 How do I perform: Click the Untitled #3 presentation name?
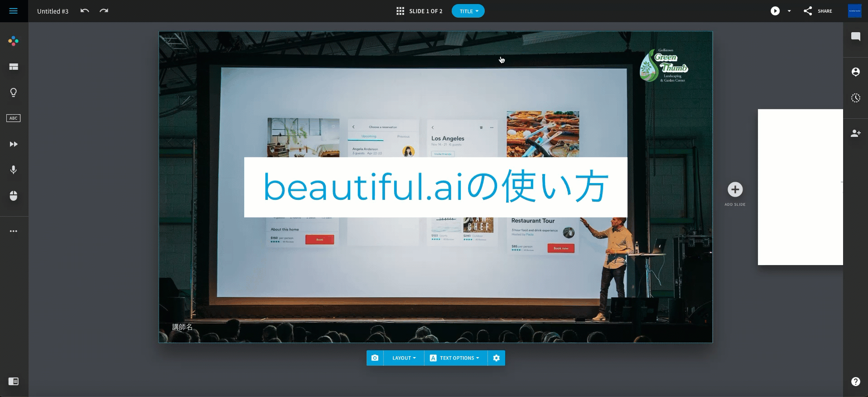tap(53, 11)
